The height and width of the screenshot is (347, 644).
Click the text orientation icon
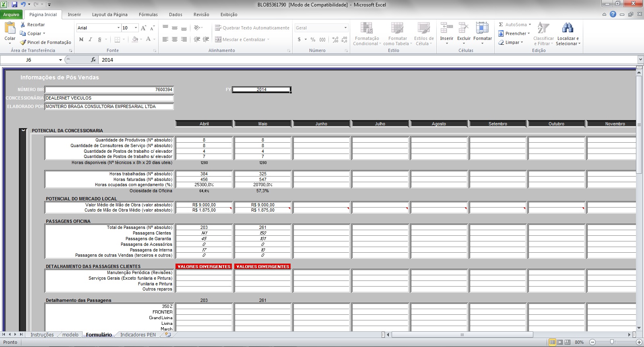197,28
